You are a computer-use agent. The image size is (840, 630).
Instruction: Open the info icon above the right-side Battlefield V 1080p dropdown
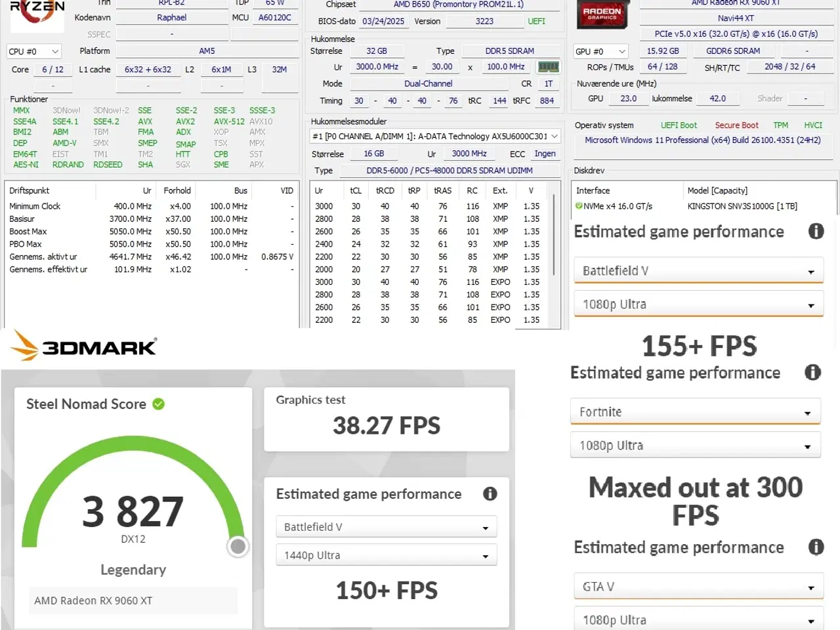[x=816, y=231]
